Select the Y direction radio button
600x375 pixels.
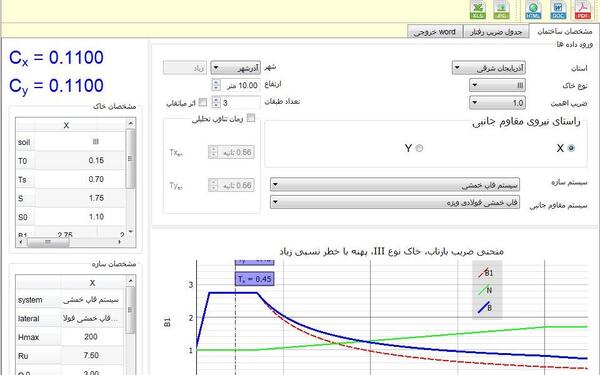pos(419,148)
